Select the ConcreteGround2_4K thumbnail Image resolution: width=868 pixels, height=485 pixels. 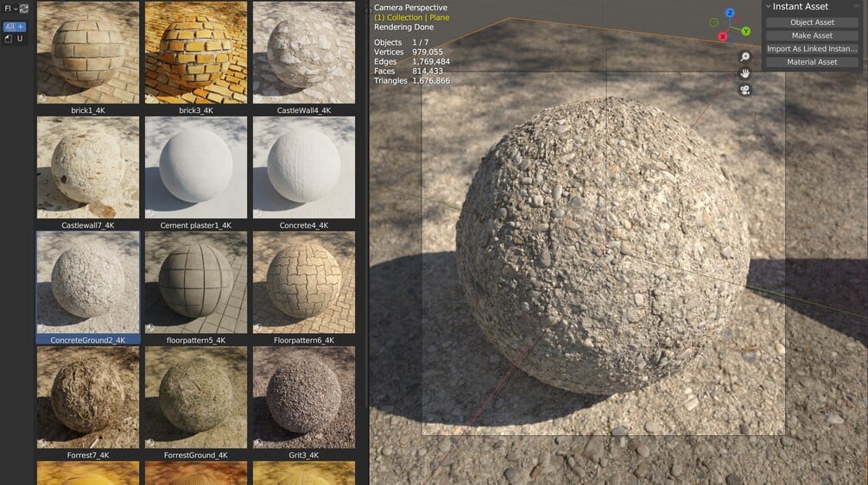click(x=88, y=282)
